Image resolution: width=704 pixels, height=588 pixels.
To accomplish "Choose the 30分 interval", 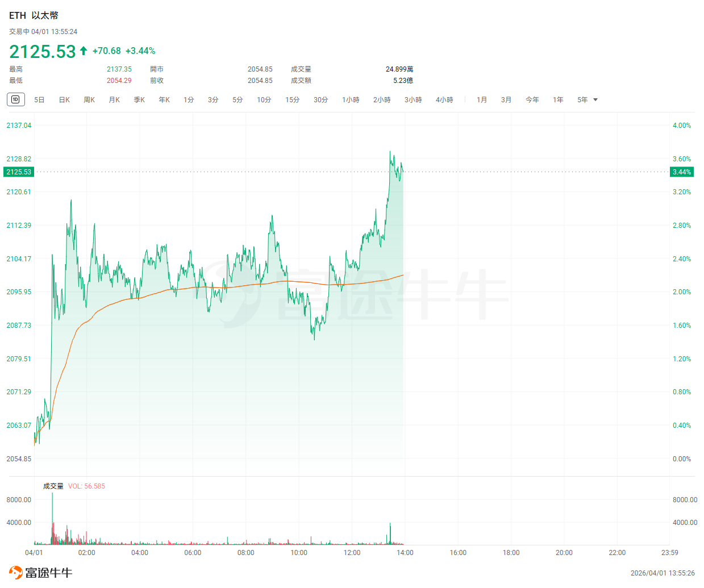I will coord(320,100).
